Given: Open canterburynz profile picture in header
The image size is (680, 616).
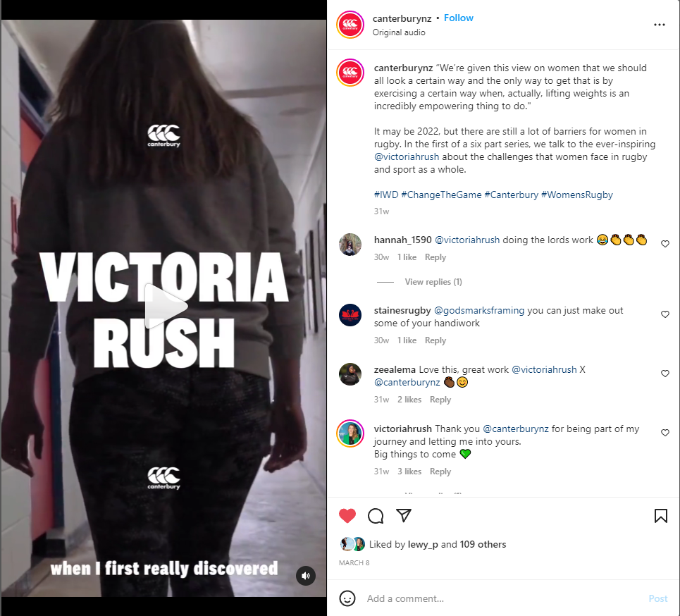Looking at the screenshot, I should tap(350, 25).
